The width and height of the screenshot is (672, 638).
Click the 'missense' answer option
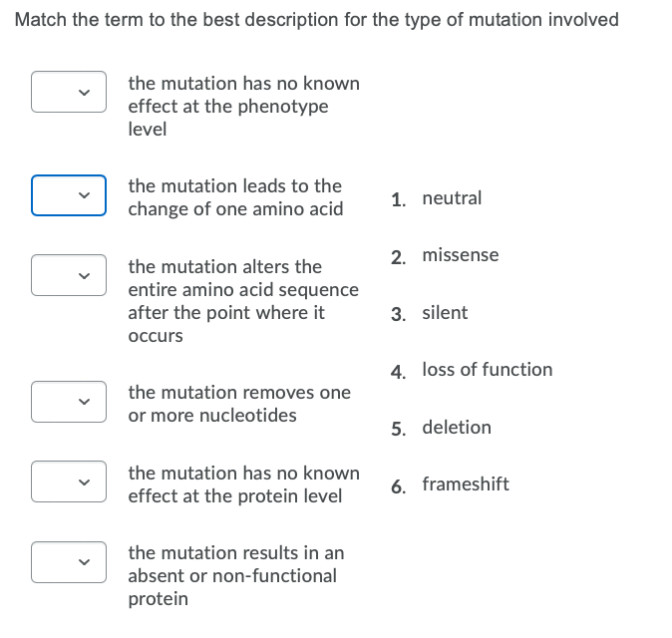(460, 255)
